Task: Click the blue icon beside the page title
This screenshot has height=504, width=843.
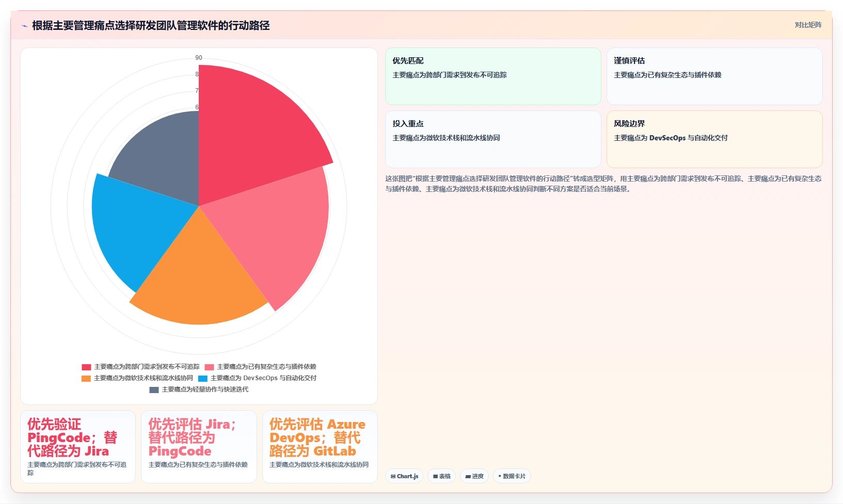Action: coord(24,26)
